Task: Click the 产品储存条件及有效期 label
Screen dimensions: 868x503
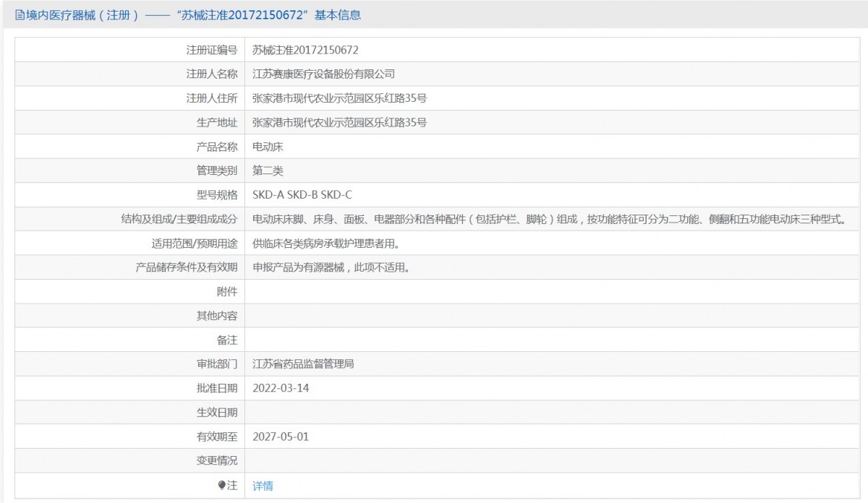Action: pyautogui.click(x=187, y=267)
